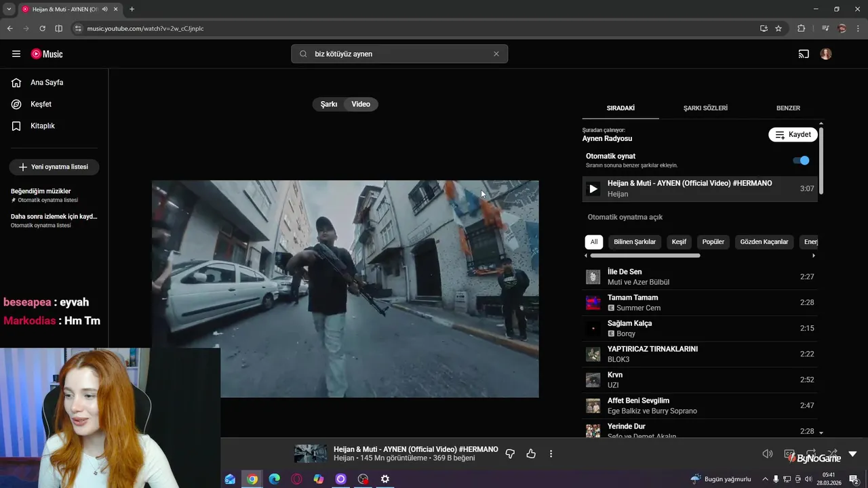Select the Bilinen Şarkılar filter chip

point(635,242)
